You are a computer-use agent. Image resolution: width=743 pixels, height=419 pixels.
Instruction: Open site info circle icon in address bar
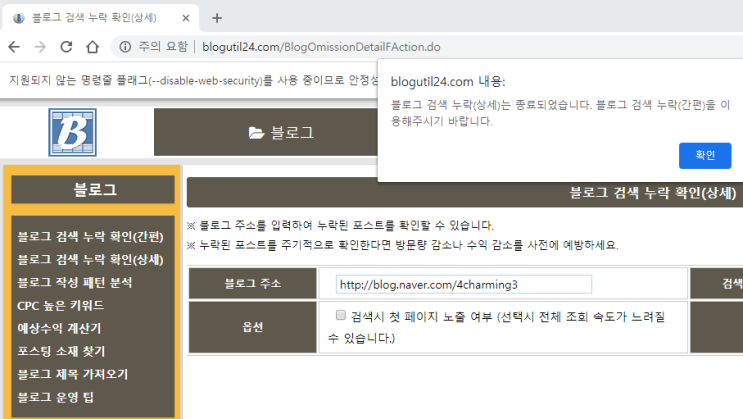[125, 46]
